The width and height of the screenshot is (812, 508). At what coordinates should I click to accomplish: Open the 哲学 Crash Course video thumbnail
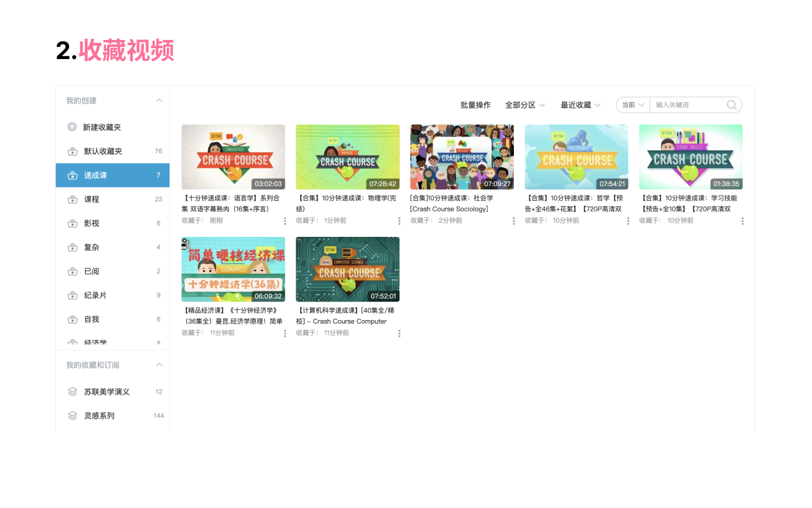(576, 157)
